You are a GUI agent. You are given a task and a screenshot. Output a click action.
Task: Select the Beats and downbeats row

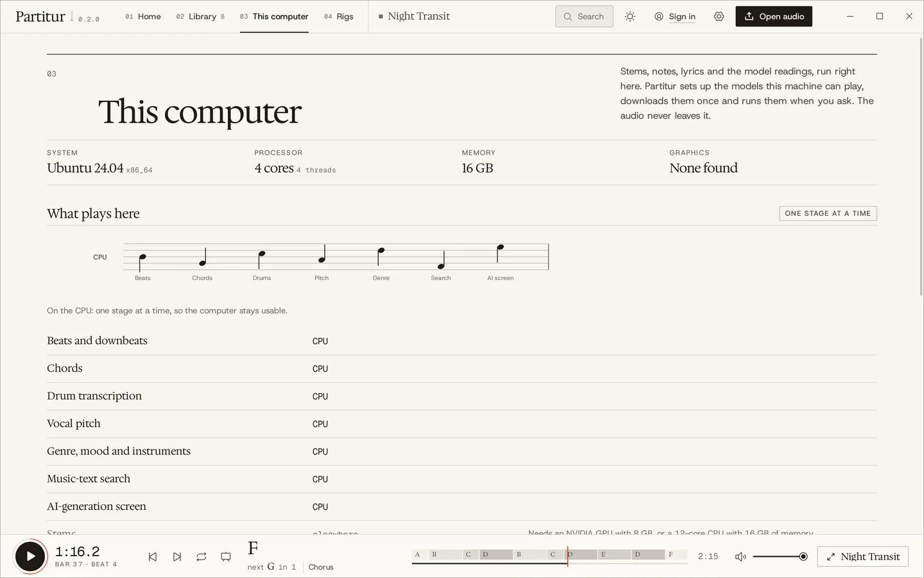[462, 341]
